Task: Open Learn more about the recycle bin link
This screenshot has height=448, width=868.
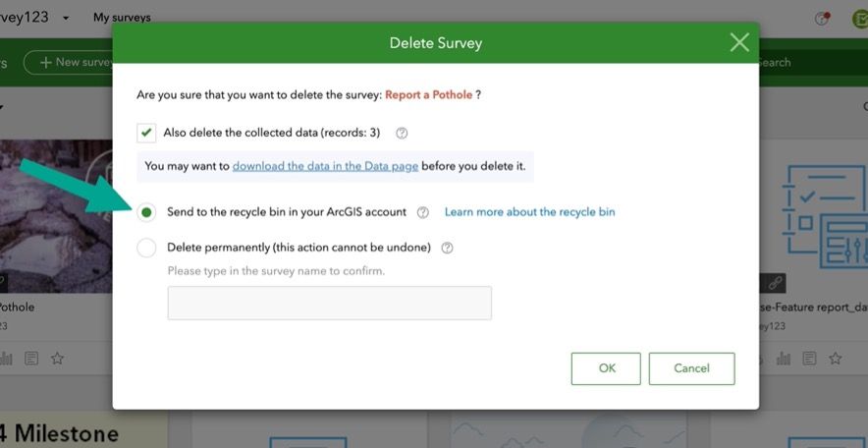Action: 529,212
